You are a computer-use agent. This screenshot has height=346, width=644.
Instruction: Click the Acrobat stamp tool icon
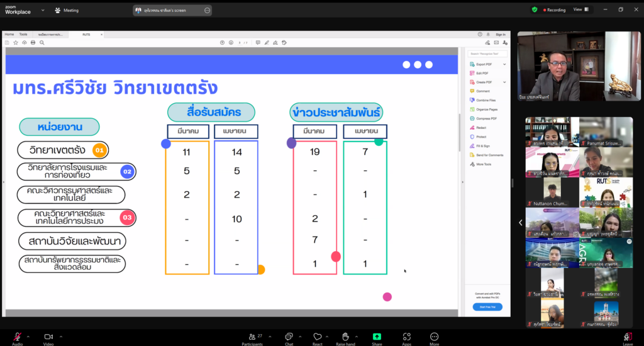pos(284,43)
